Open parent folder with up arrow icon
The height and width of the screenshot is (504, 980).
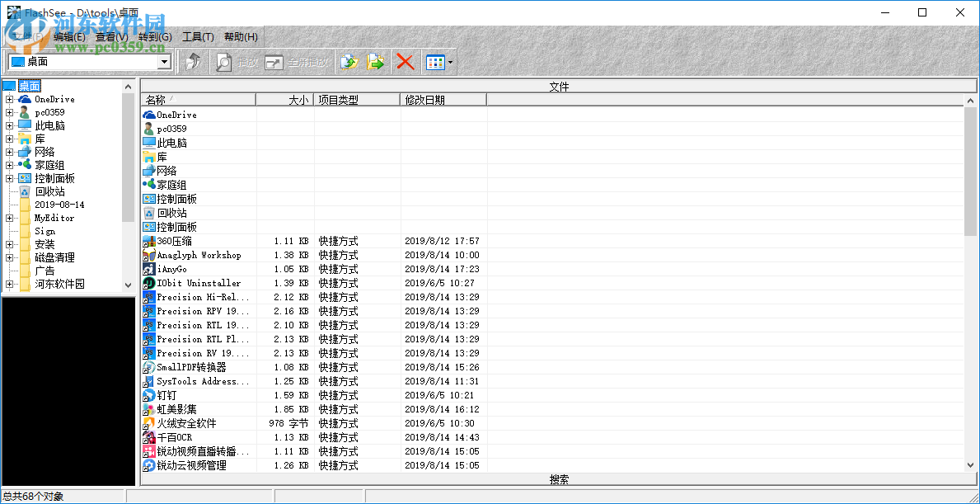(194, 61)
